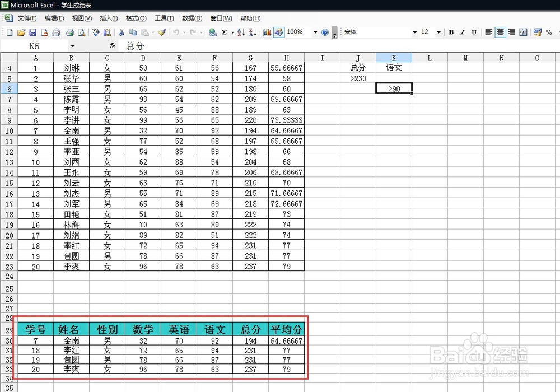This screenshot has height=392, width=560.
Task: Open the 插入(I) menu
Action: [109, 18]
